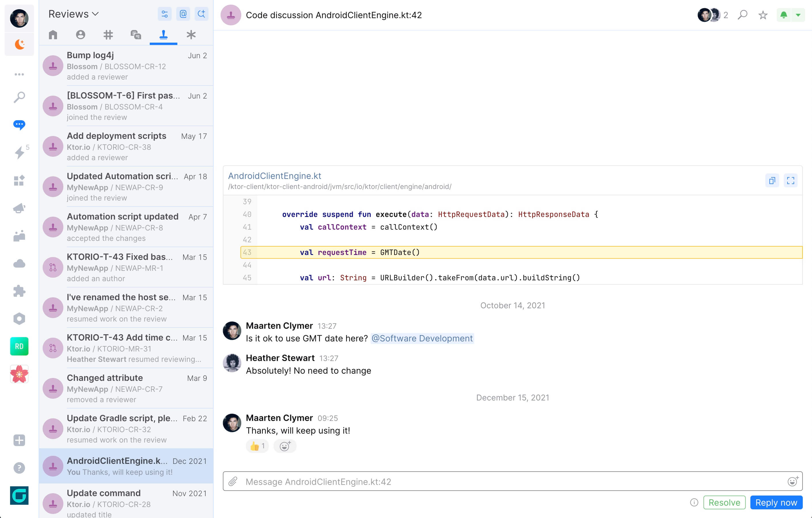The image size is (812, 518).
Task: Open the AndroidClientEngine.kt file link
Action: coord(274,176)
